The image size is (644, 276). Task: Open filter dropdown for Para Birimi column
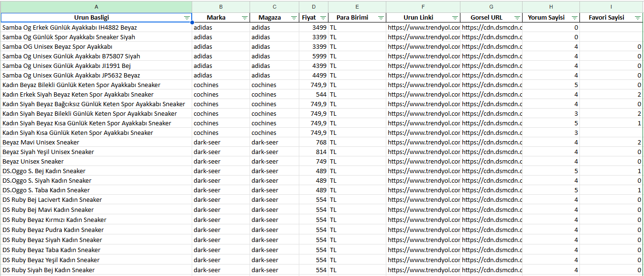coord(381,18)
